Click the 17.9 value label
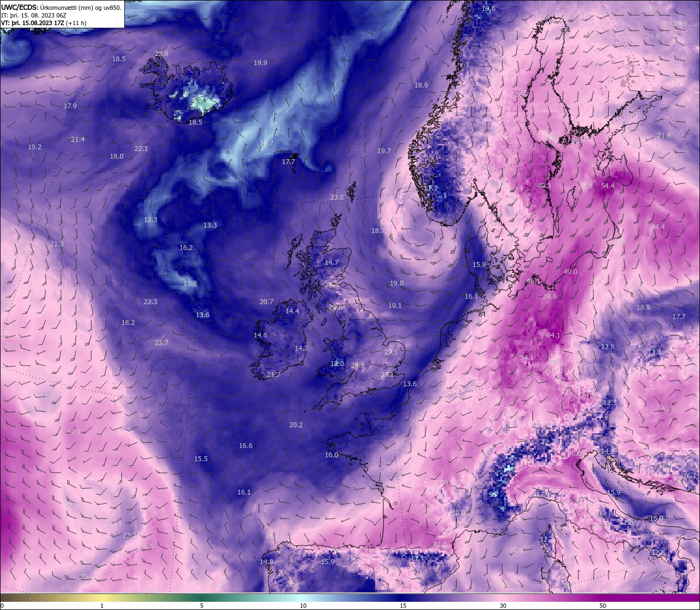This screenshot has width=700, height=610. (70, 106)
